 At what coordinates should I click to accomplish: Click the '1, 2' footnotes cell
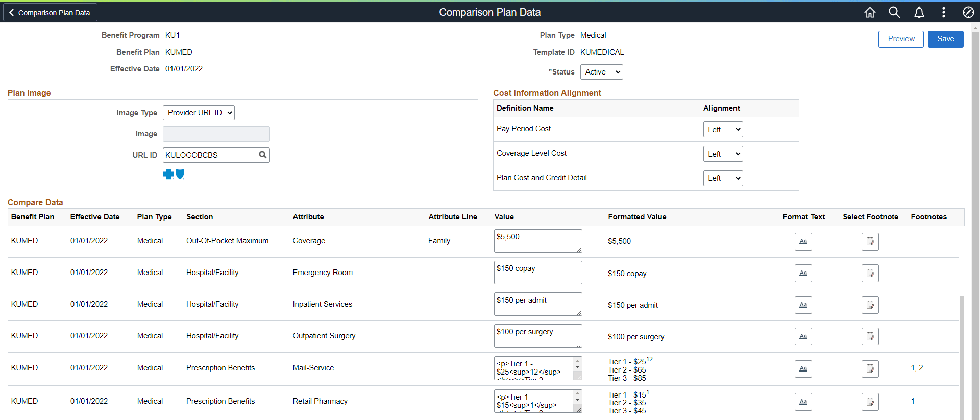click(x=917, y=368)
